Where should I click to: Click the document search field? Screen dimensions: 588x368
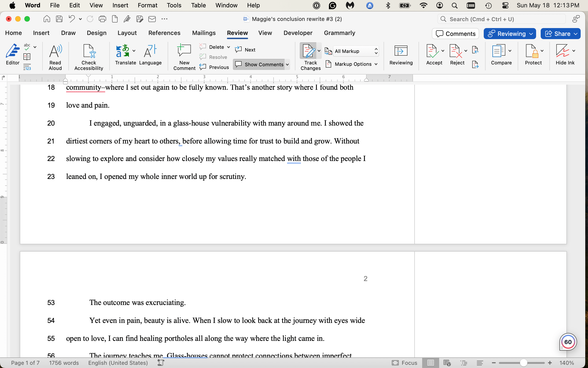coord(501,19)
